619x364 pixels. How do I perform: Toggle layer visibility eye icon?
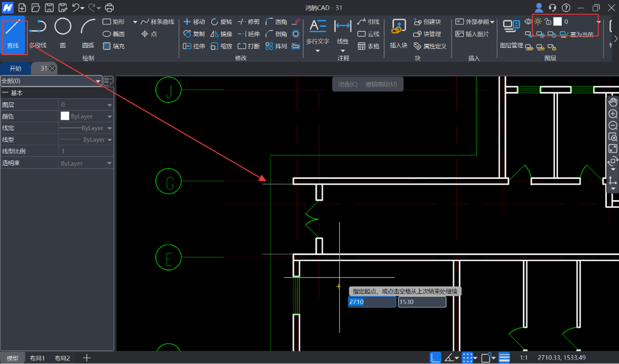(x=528, y=22)
